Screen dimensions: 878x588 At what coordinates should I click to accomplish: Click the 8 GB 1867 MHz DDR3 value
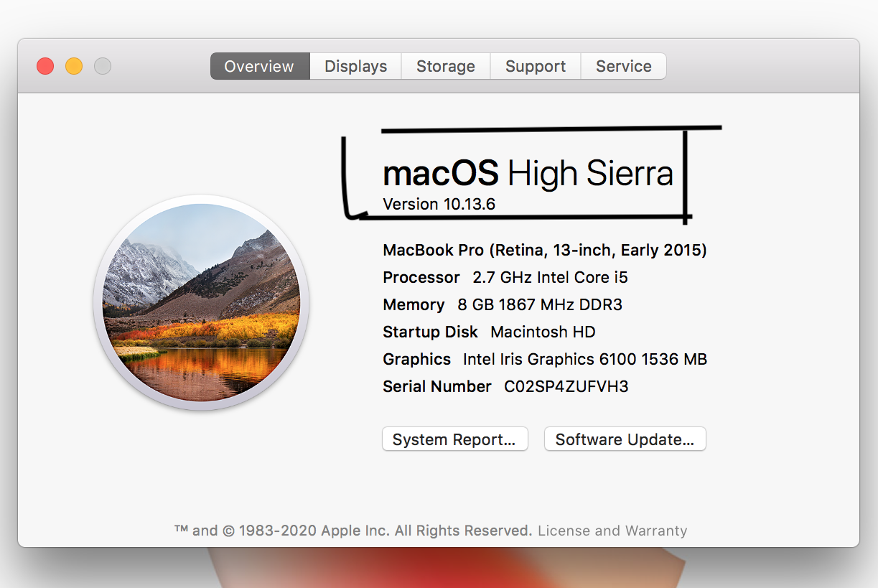click(540, 304)
